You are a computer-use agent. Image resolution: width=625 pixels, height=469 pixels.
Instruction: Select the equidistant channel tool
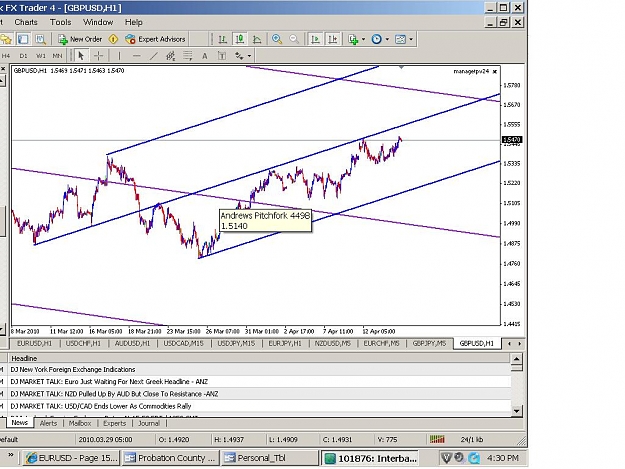pyautogui.click(x=171, y=55)
